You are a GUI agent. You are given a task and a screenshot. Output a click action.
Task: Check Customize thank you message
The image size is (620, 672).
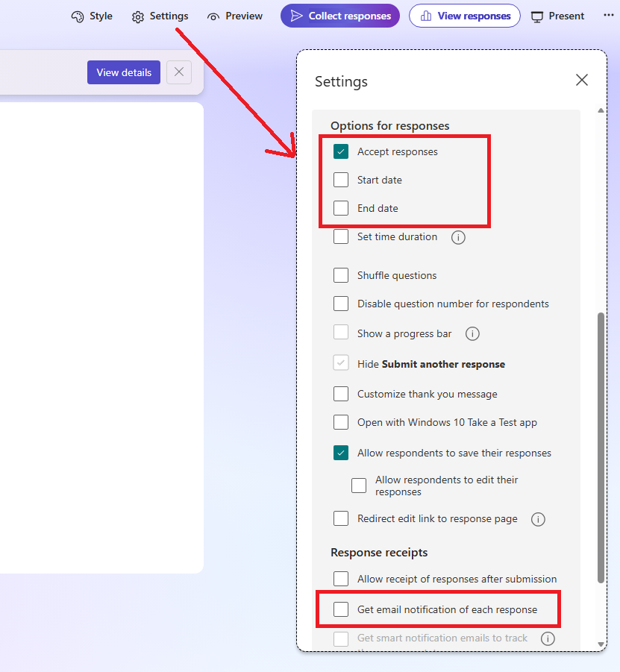[341, 394]
